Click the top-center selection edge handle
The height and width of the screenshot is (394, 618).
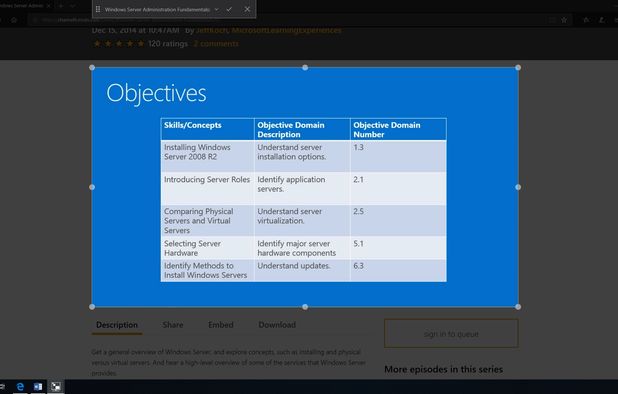click(x=305, y=68)
